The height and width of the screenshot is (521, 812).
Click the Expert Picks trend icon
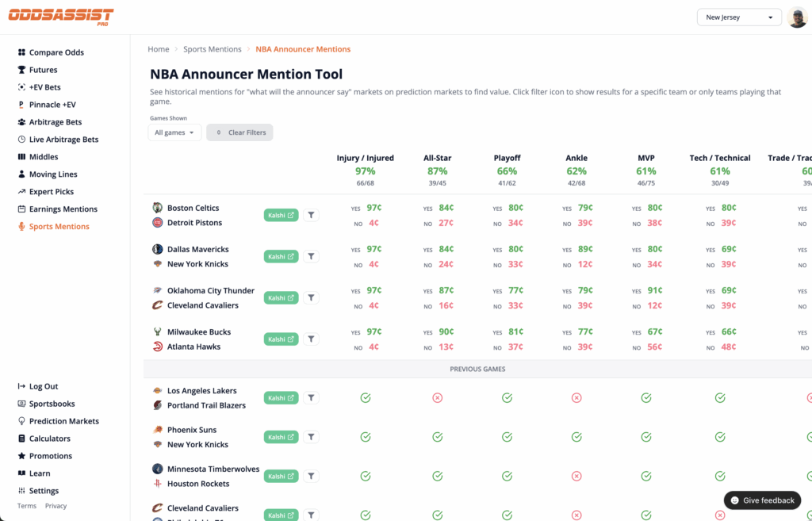pos(21,192)
